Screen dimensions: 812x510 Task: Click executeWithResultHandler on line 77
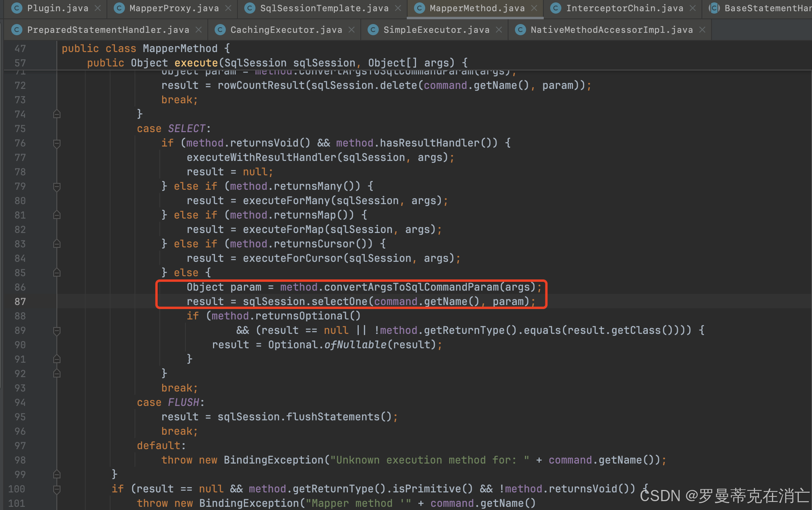tap(261, 157)
